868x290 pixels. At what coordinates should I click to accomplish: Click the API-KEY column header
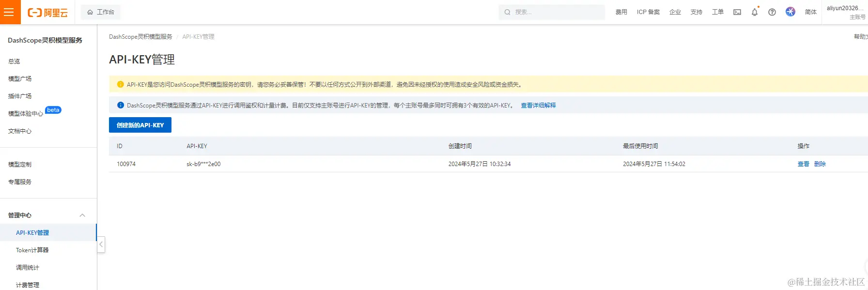197,146
